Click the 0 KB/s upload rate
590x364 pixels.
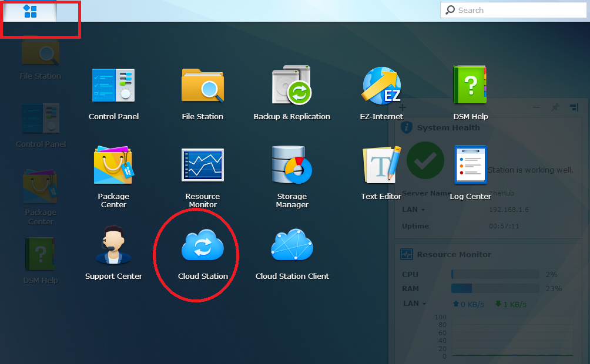pos(468,304)
